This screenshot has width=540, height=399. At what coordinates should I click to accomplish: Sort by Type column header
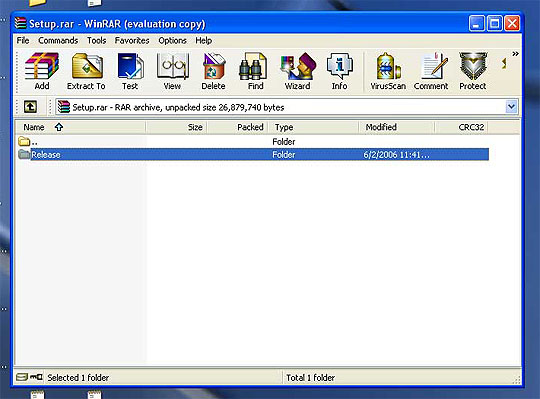point(313,127)
